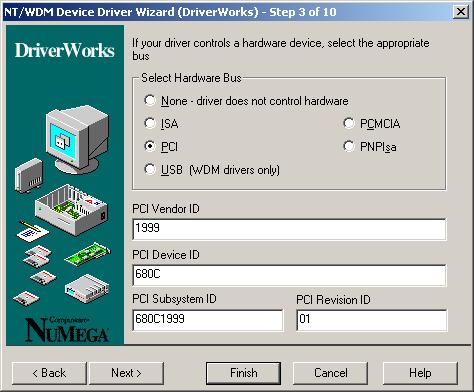Close the wizard window with X
474x392 pixels.
coord(461,12)
